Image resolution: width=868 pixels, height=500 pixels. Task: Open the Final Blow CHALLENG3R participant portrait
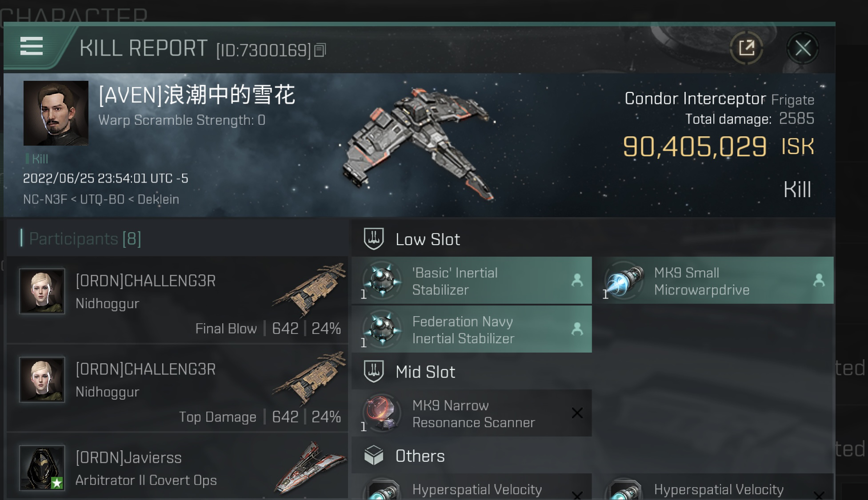click(x=42, y=291)
